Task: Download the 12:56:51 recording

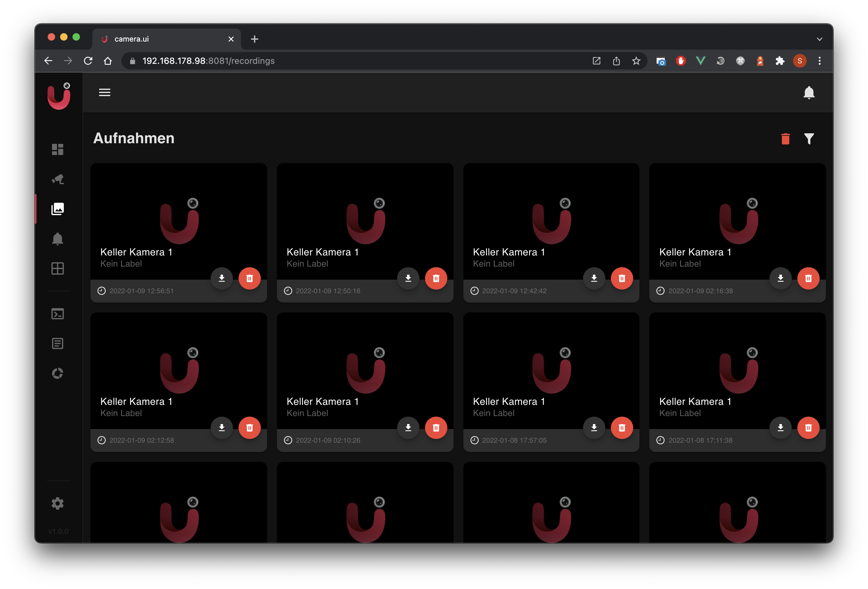Action: tap(222, 278)
